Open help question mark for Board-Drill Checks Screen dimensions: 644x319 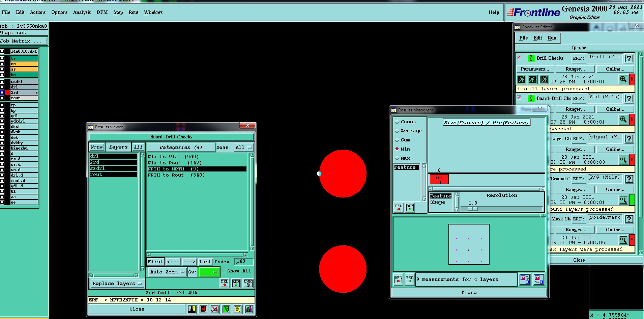tap(629, 99)
